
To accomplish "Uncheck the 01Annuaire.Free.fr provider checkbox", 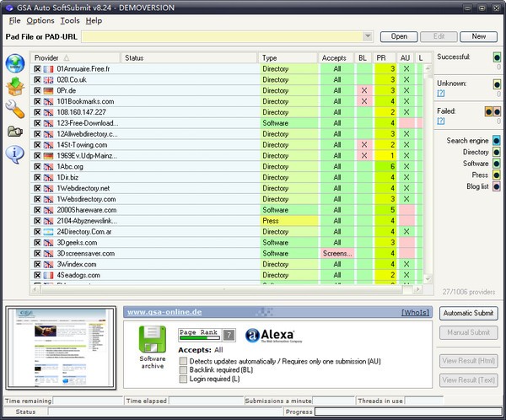I will [37, 68].
